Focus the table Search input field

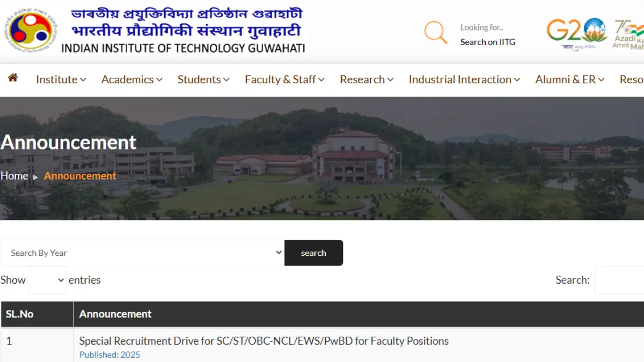(x=619, y=280)
